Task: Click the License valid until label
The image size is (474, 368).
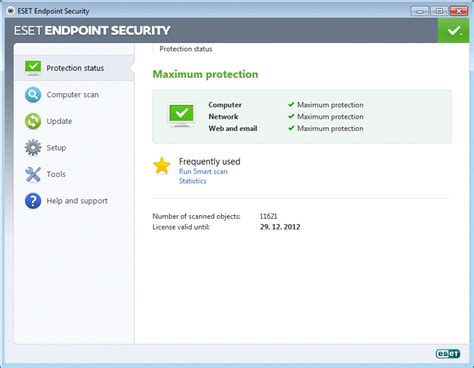Action: click(x=181, y=227)
